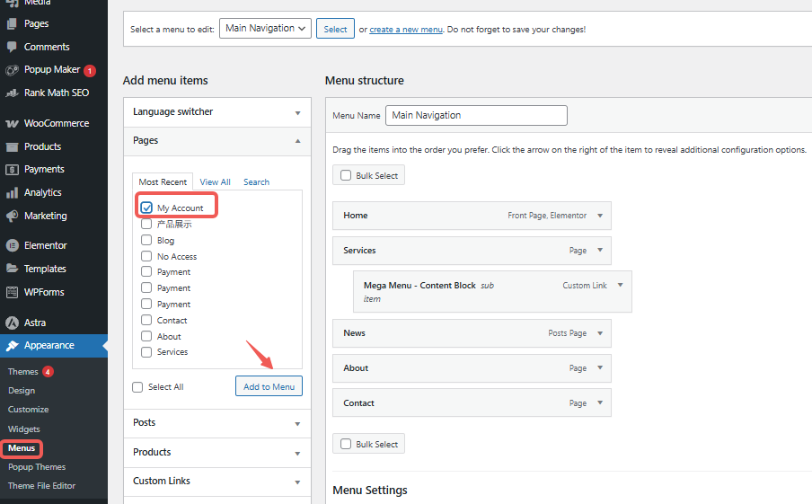Click the Menu Name input field
This screenshot has width=812, height=504.
476,115
